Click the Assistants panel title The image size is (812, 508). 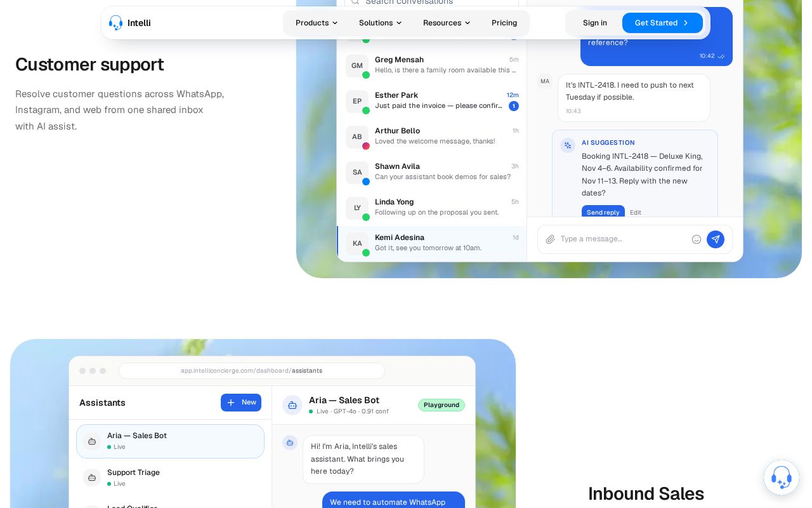point(102,403)
